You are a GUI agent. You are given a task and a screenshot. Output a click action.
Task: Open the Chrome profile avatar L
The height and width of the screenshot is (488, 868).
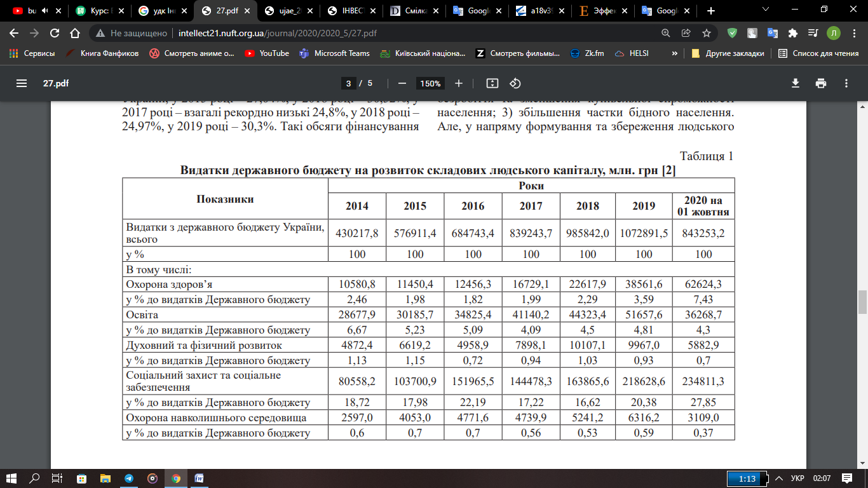point(833,33)
